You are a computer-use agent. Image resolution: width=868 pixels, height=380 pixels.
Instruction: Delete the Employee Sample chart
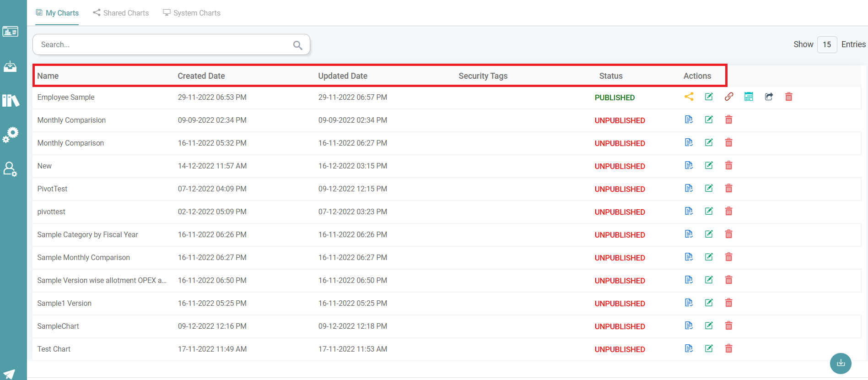(788, 97)
